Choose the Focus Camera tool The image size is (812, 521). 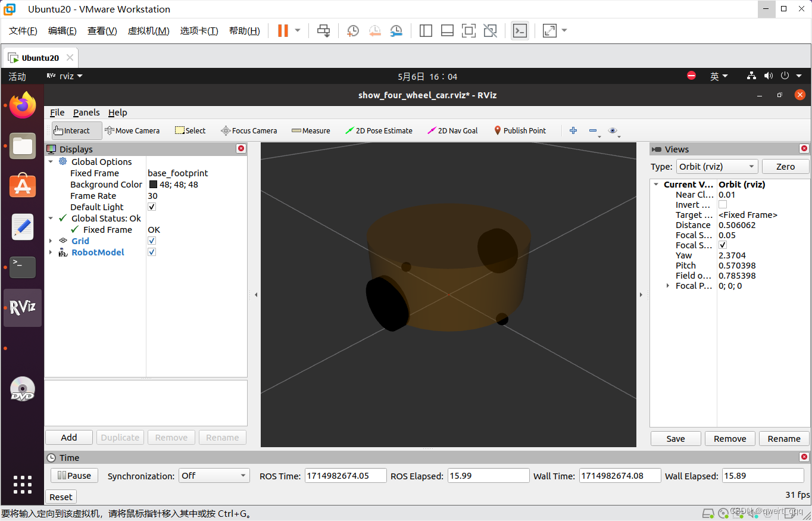tap(248, 130)
